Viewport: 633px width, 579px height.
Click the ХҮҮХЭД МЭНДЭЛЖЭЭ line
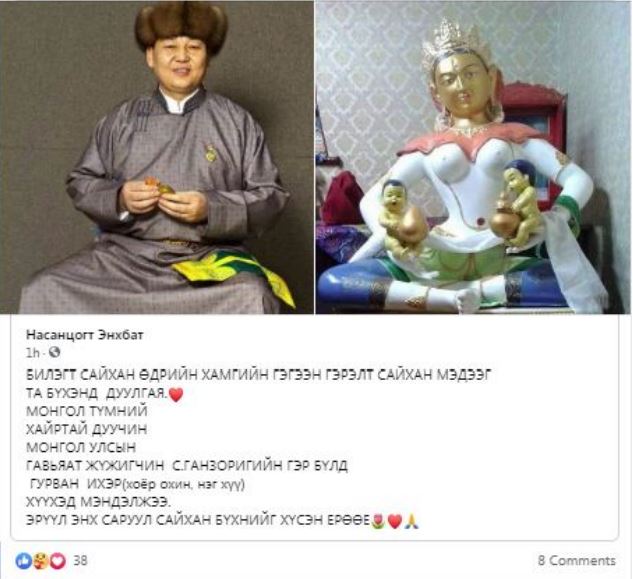[x=99, y=502]
